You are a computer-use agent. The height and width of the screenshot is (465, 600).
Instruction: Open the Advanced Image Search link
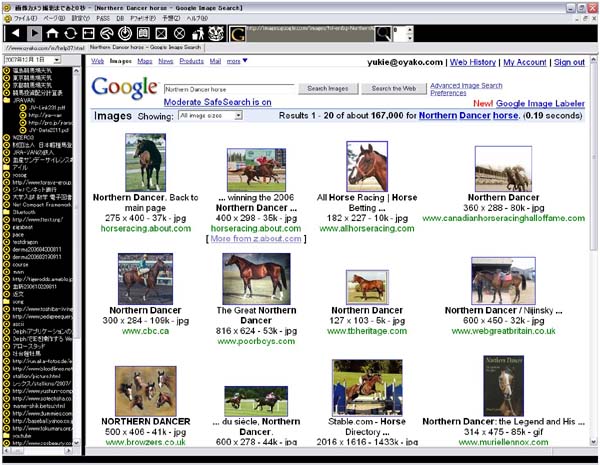click(466, 85)
